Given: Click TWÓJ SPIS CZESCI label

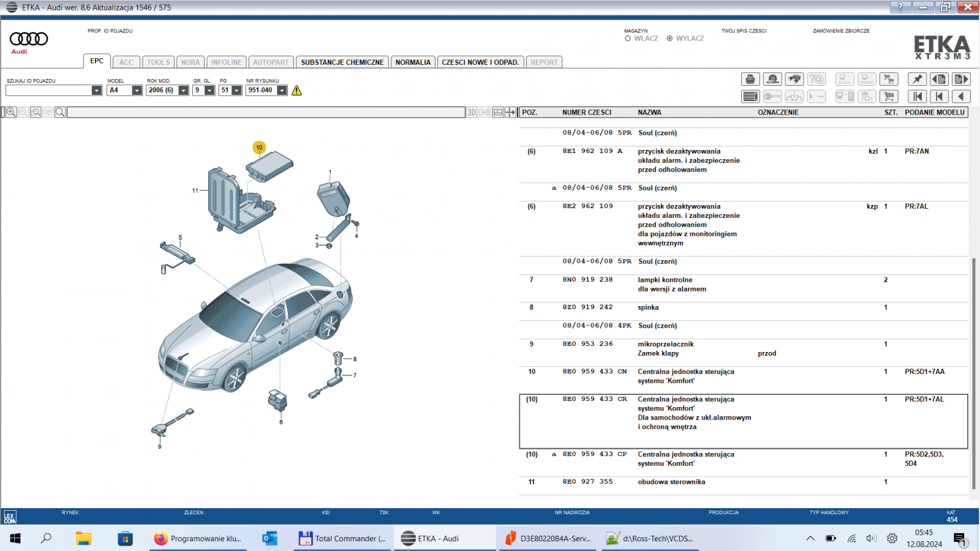Looking at the screenshot, I should (744, 31).
